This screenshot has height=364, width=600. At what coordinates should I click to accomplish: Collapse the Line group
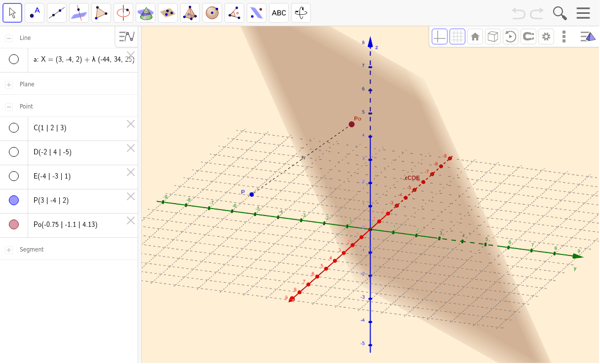tap(9, 38)
